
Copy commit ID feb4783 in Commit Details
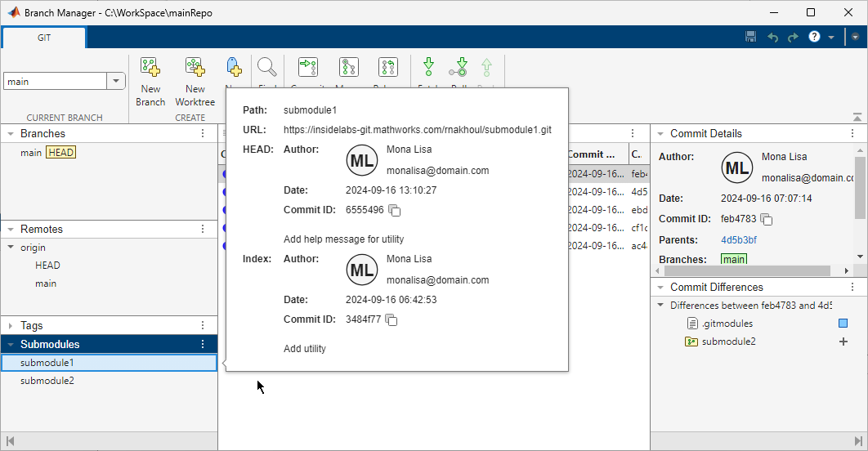(767, 219)
